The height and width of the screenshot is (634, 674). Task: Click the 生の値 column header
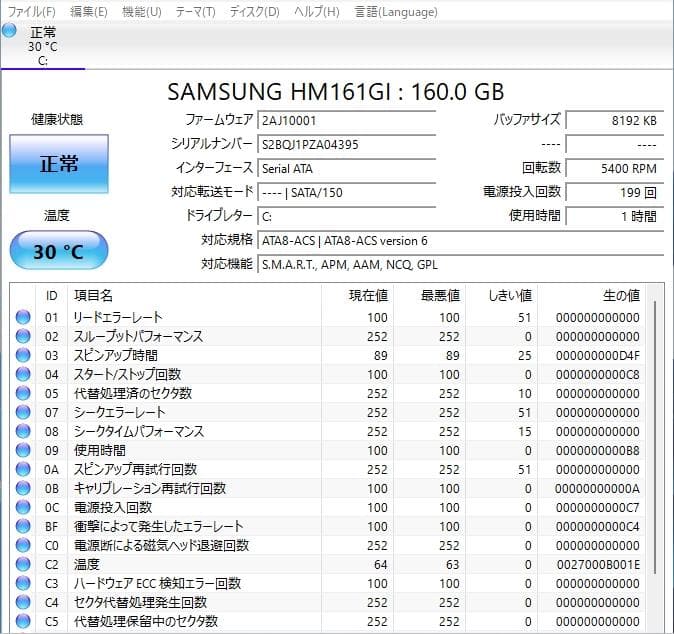591,296
